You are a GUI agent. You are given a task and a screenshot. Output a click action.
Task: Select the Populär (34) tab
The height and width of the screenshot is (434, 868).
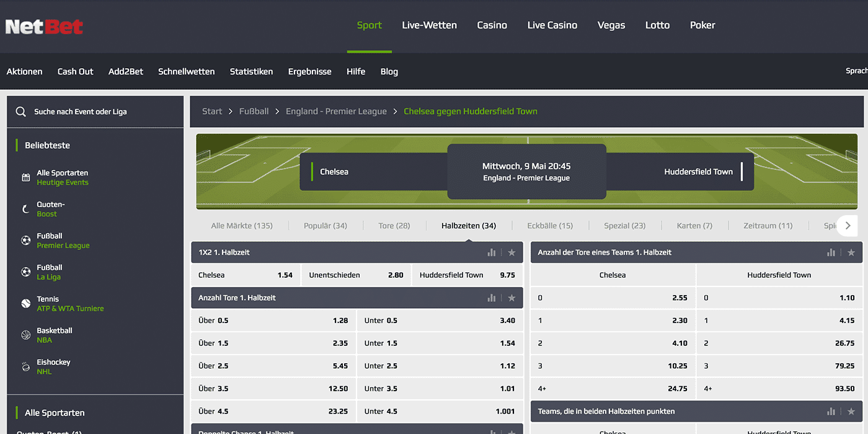pos(325,226)
